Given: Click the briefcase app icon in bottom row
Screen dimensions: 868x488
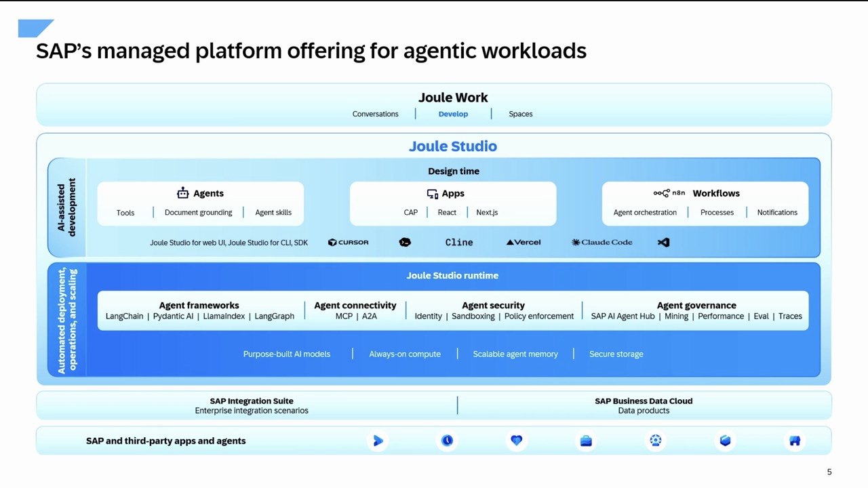Looking at the screenshot, I should click(586, 441).
